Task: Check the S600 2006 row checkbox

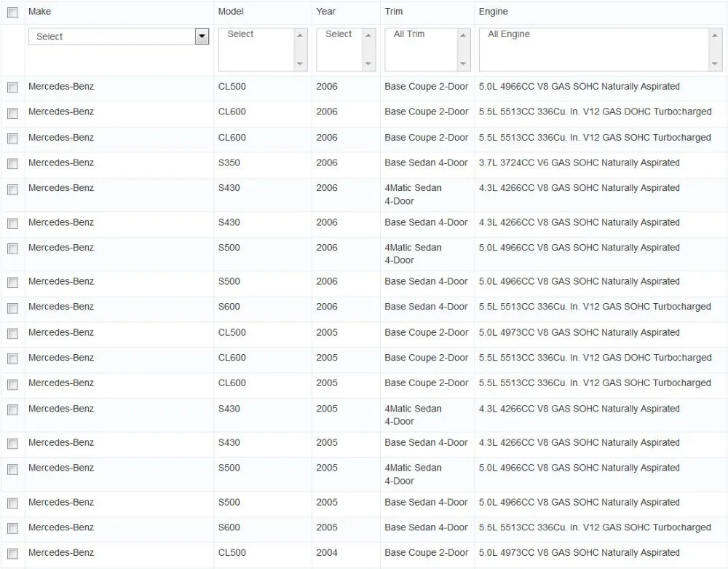Action: click(x=12, y=308)
